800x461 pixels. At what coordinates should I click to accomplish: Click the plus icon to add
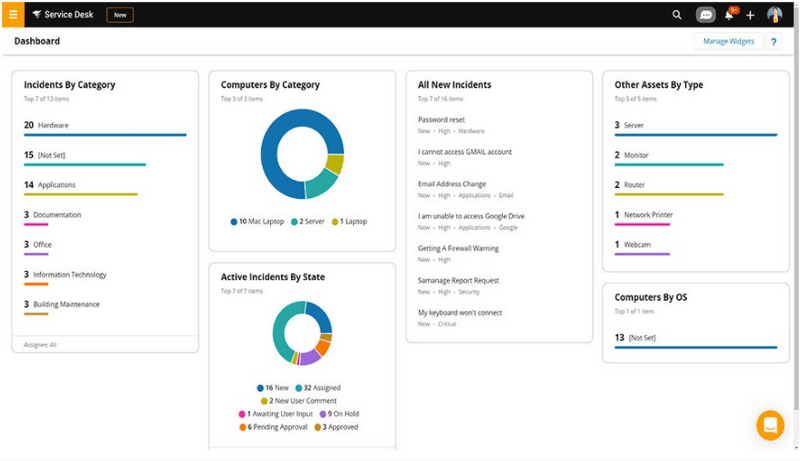[x=750, y=15]
